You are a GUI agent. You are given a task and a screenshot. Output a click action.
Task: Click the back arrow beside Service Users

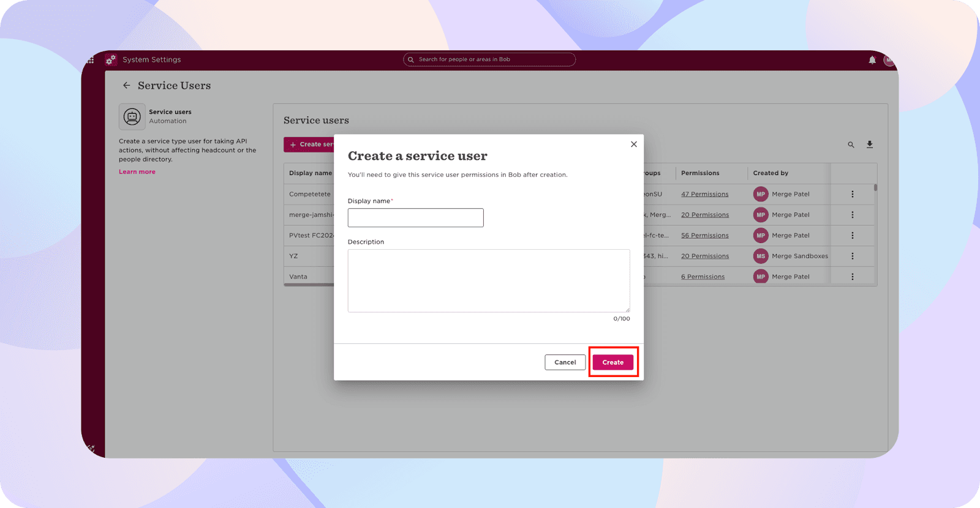(126, 86)
